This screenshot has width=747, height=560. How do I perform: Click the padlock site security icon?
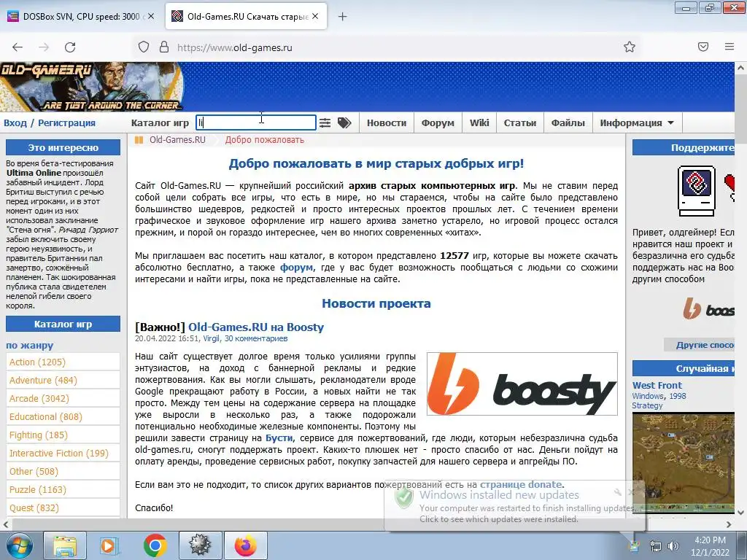click(x=164, y=47)
